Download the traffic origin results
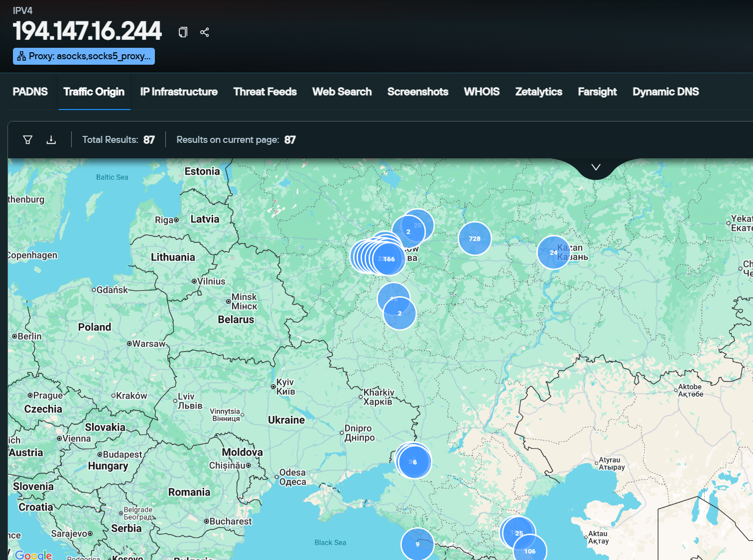Viewport: 753px width, 560px height. (x=51, y=139)
